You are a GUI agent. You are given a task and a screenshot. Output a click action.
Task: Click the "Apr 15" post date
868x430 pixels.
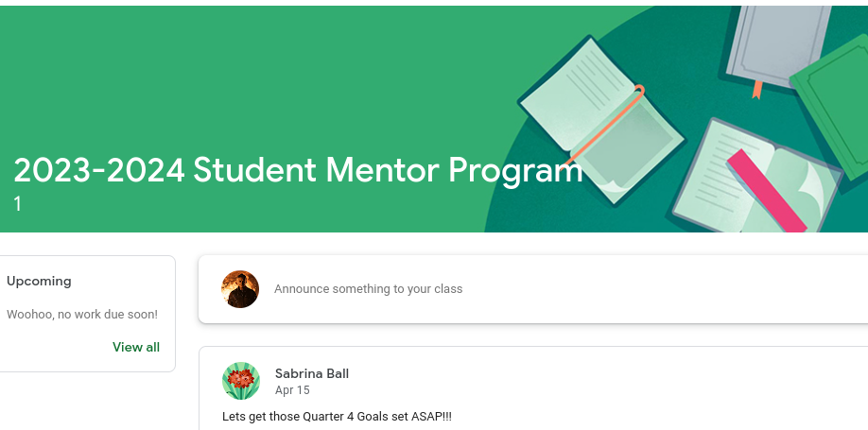coord(292,390)
